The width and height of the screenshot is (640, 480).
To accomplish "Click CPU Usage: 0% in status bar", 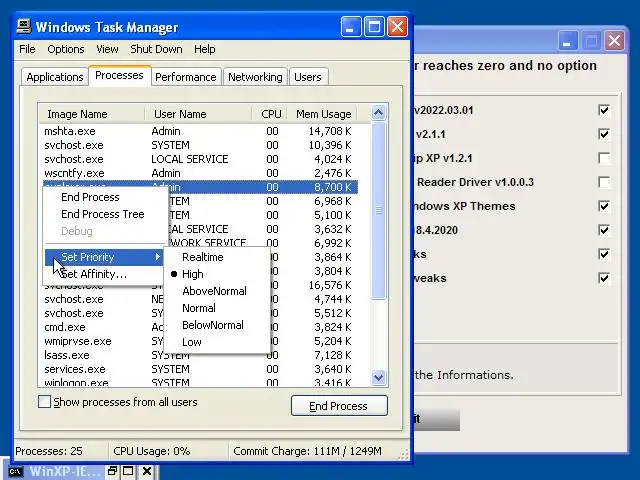I will coord(152,451).
